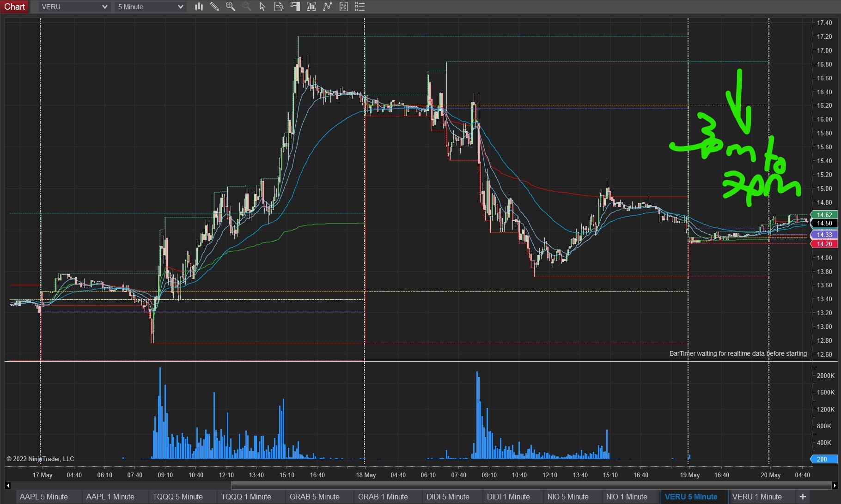Switch to the VERU 1 Minute tab
This screenshot has height=504, width=841.
click(x=757, y=497)
